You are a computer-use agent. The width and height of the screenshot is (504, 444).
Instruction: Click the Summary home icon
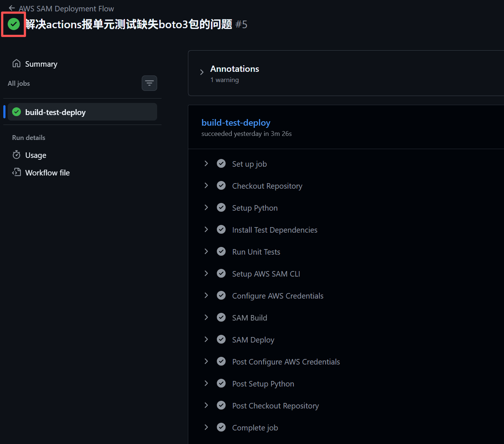(x=16, y=63)
